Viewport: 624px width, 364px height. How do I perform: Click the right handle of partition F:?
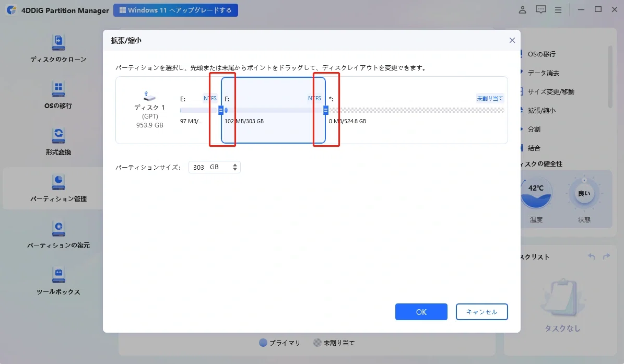pos(325,110)
